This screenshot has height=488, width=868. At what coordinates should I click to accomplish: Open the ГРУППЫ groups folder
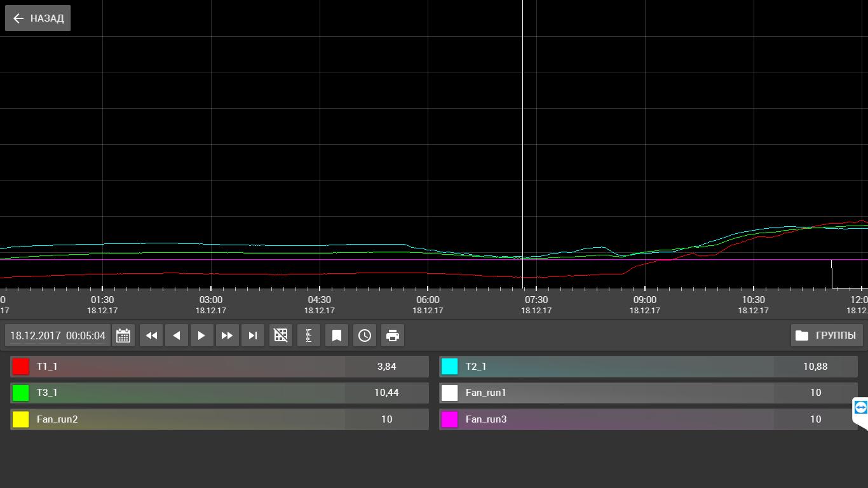tap(827, 335)
